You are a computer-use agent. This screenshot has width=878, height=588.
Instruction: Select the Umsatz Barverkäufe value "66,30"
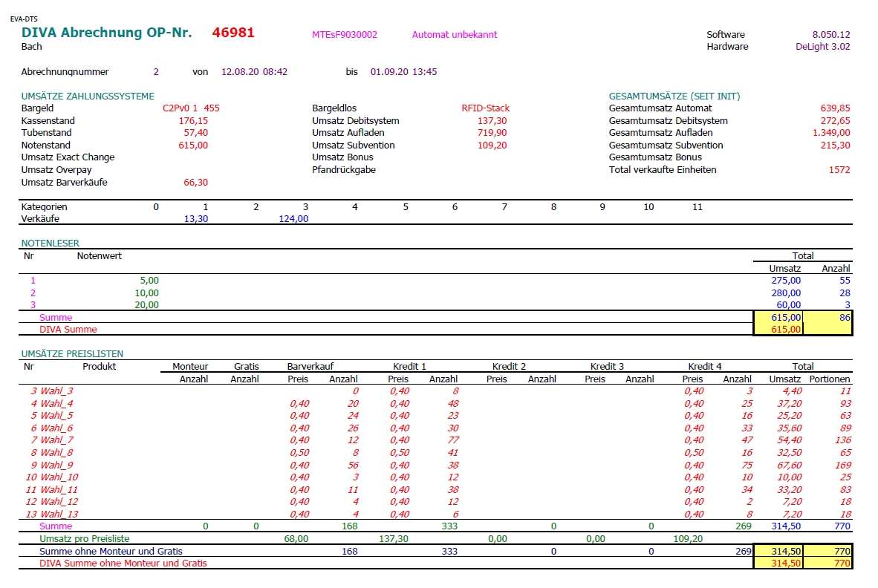click(x=196, y=183)
